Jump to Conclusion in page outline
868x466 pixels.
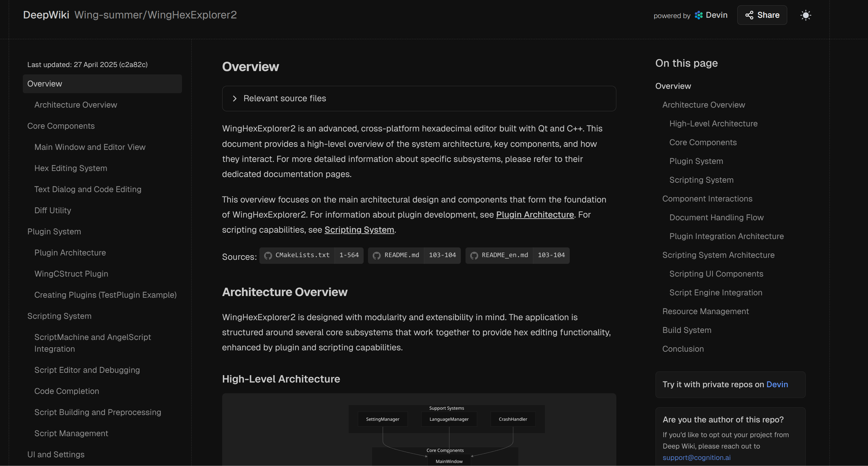(683, 349)
